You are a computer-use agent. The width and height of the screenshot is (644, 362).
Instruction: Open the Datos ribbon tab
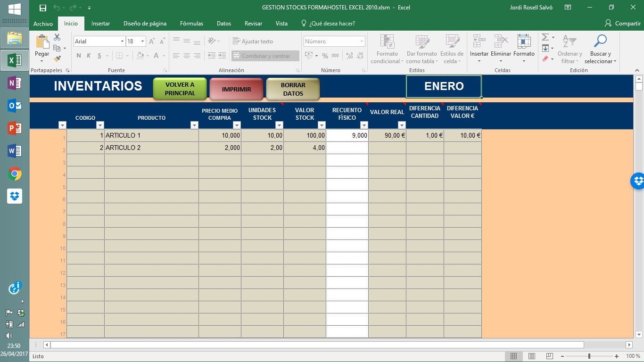point(223,23)
